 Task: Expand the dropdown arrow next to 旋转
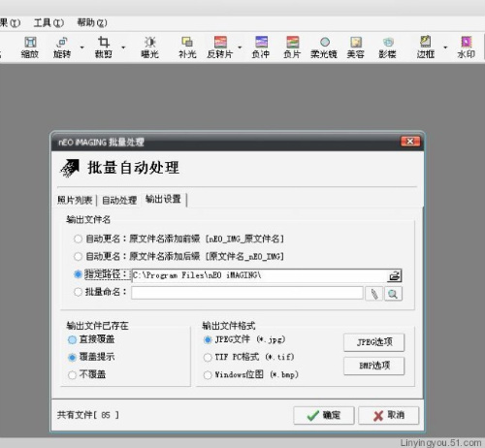tap(81, 48)
